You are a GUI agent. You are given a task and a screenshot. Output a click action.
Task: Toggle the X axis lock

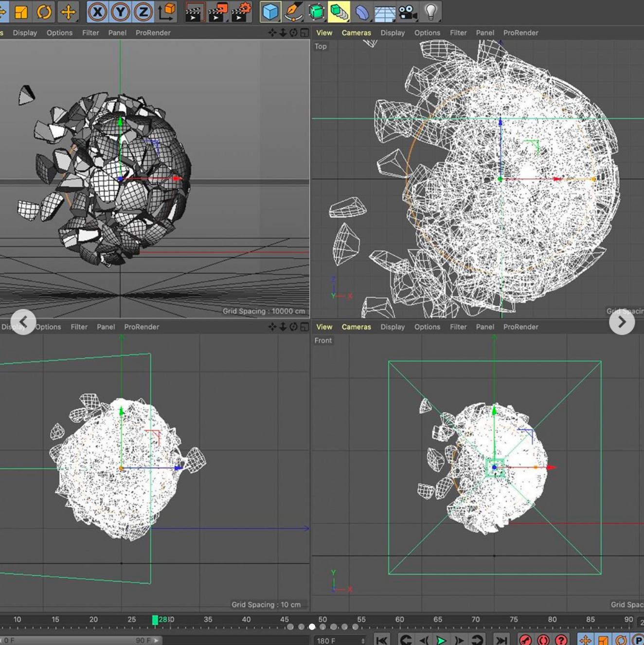click(x=98, y=12)
